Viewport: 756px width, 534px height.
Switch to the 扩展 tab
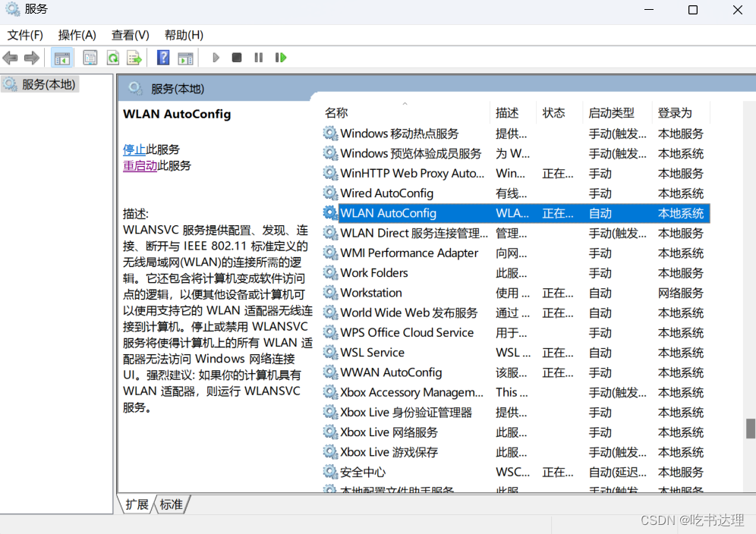[x=137, y=504]
